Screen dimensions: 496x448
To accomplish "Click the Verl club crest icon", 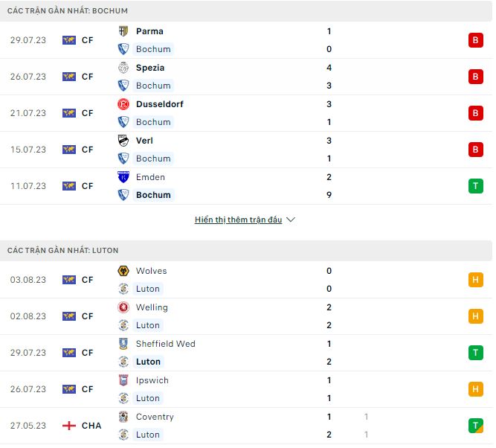I will pos(123,141).
